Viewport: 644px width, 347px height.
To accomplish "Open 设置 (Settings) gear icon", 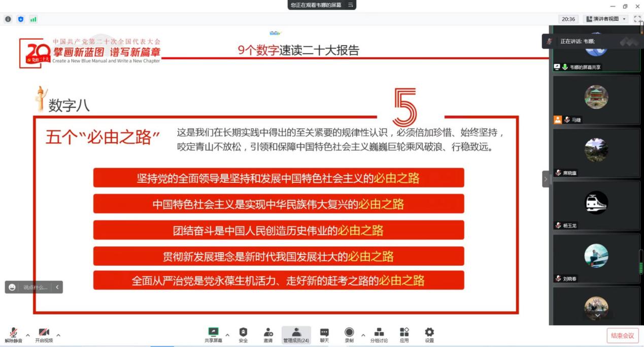I will coord(429,334).
